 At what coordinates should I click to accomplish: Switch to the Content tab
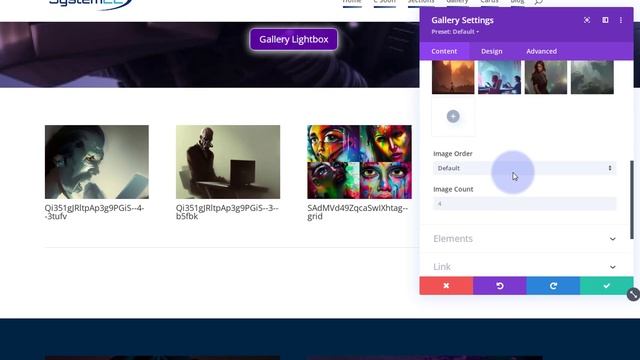(x=444, y=51)
